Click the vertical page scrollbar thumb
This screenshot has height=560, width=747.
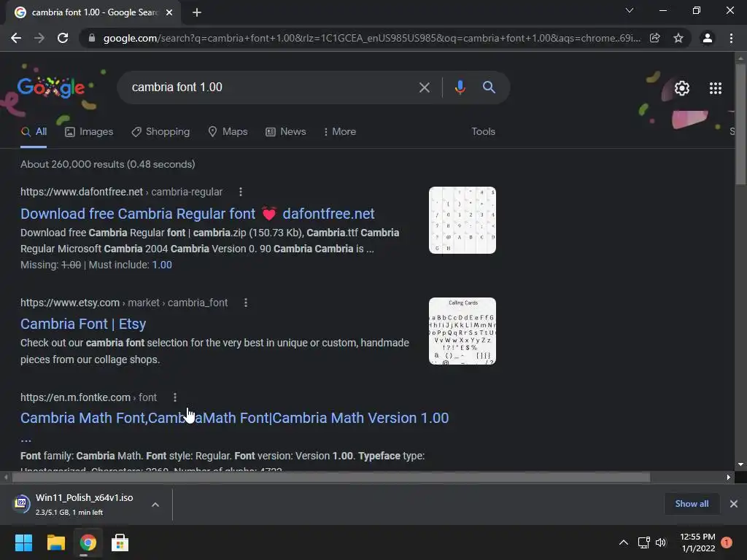click(740, 124)
